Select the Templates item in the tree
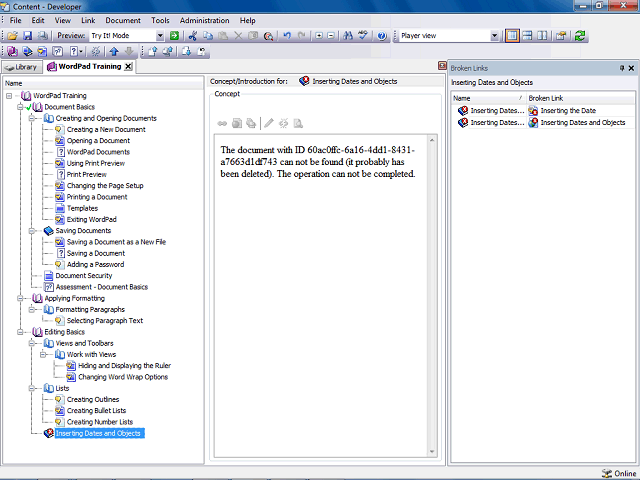 pyautogui.click(x=82, y=209)
